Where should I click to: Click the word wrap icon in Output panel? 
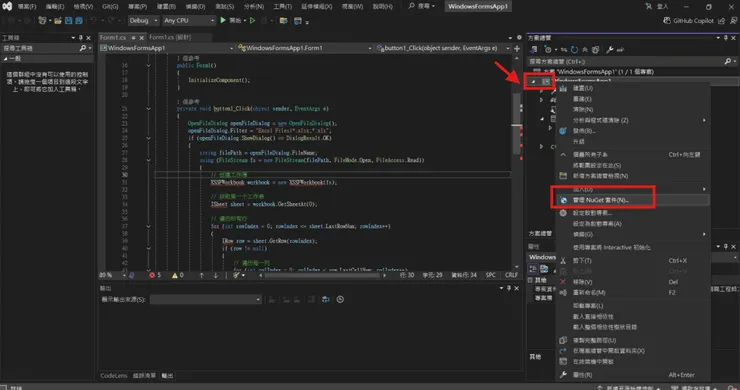(326, 299)
